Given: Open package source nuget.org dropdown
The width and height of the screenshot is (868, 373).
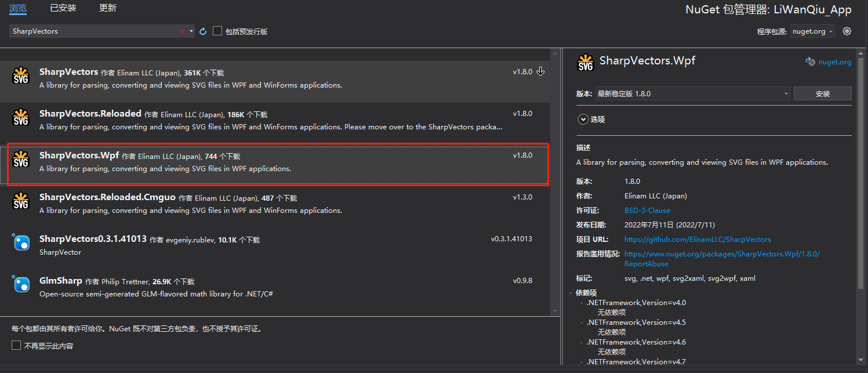Looking at the screenshot, I should coord(813,31).
